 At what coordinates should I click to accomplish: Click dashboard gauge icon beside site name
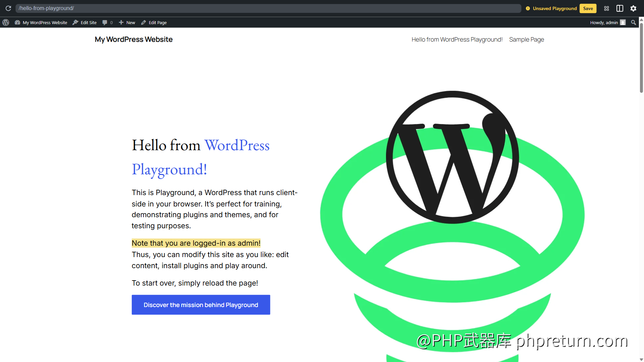coord(17,22)
